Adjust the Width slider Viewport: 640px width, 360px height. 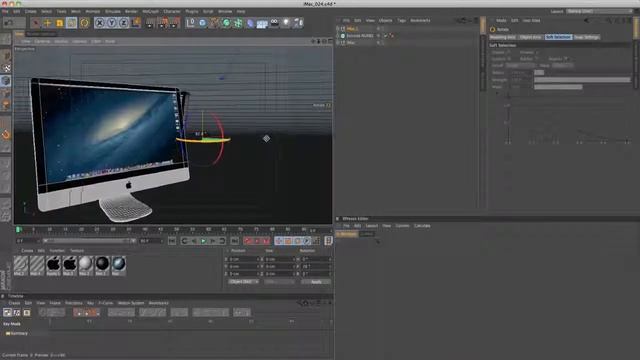pyautogui.click(x=582, y=87)
